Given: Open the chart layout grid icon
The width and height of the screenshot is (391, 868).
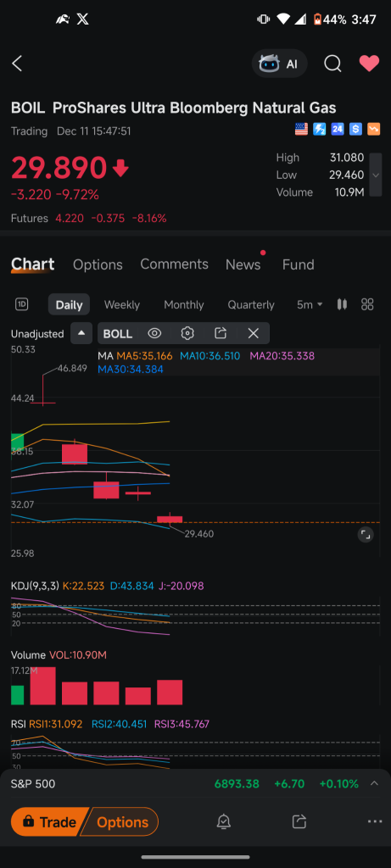Looking at the screenshot, I should tap(367, 304).
